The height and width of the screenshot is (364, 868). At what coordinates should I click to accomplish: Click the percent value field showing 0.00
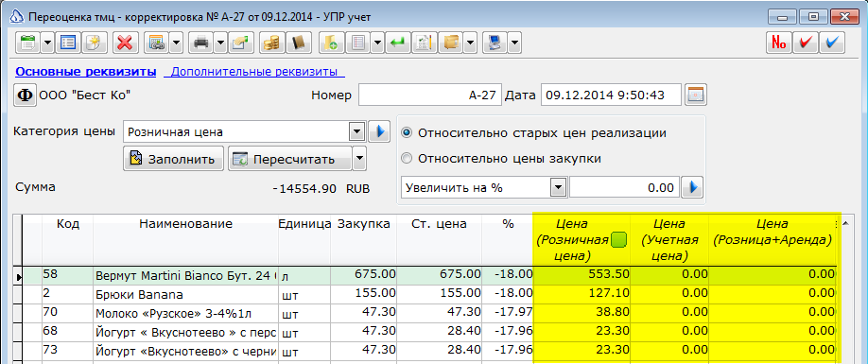click(x=624, y=187)
